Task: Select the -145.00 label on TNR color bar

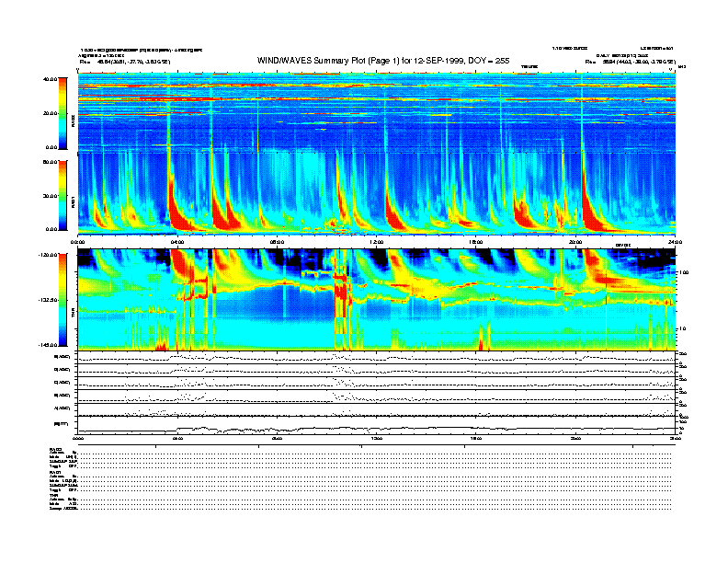Action: (48, 345)
